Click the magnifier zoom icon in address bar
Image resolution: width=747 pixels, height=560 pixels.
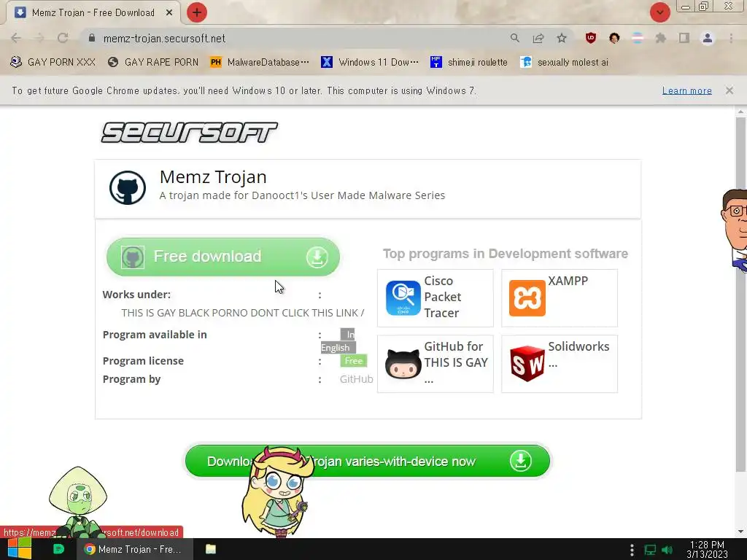click(514, 38)
